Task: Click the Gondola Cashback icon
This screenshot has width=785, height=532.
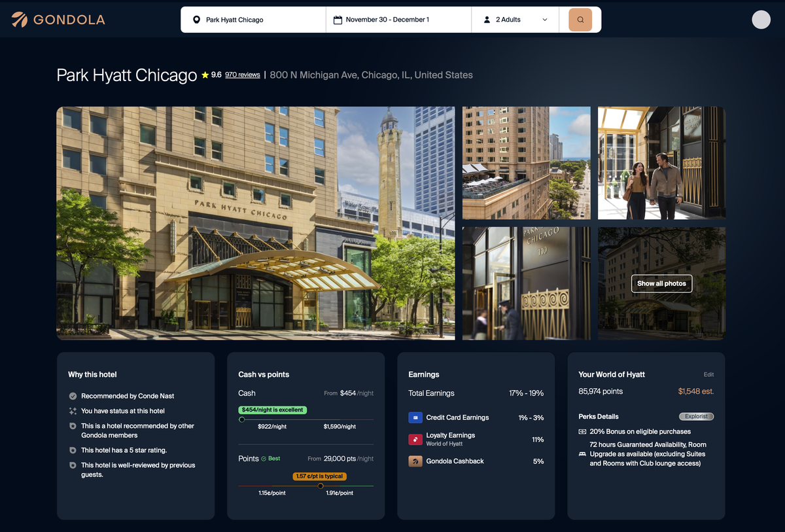Action: pos(415,461)
